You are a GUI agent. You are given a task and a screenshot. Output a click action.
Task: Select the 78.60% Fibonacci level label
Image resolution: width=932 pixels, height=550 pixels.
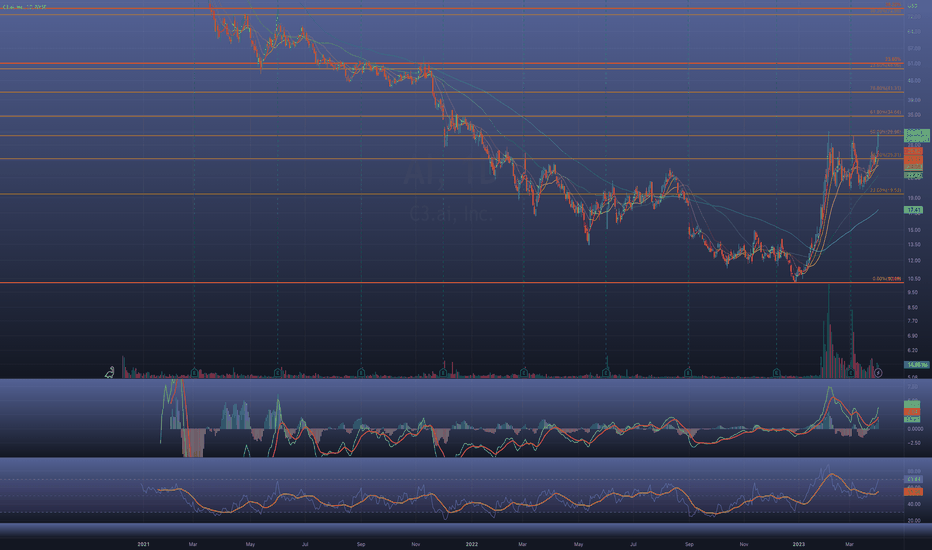886,88
